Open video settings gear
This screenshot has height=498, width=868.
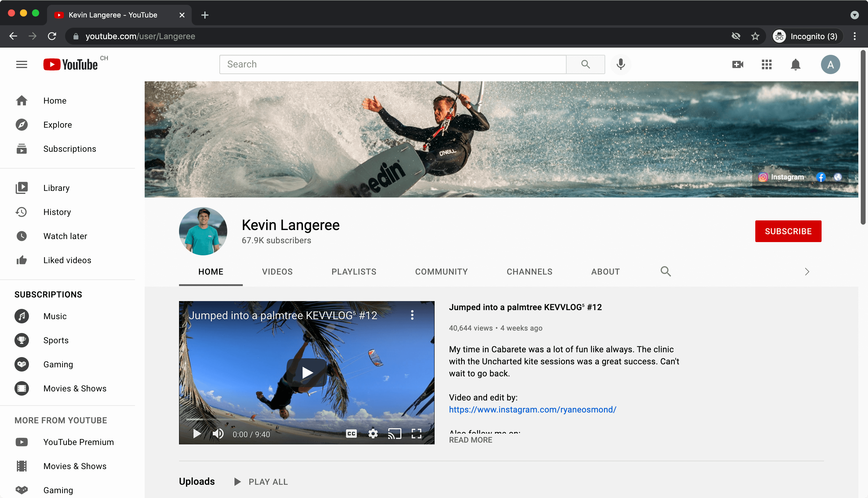point(373,434)
